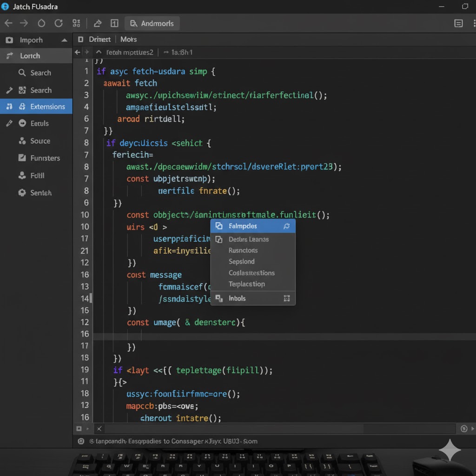Screen dimensions: 476x476
Task: Collapse the Imporh section arrow
Action: click(x=64, y=40)
